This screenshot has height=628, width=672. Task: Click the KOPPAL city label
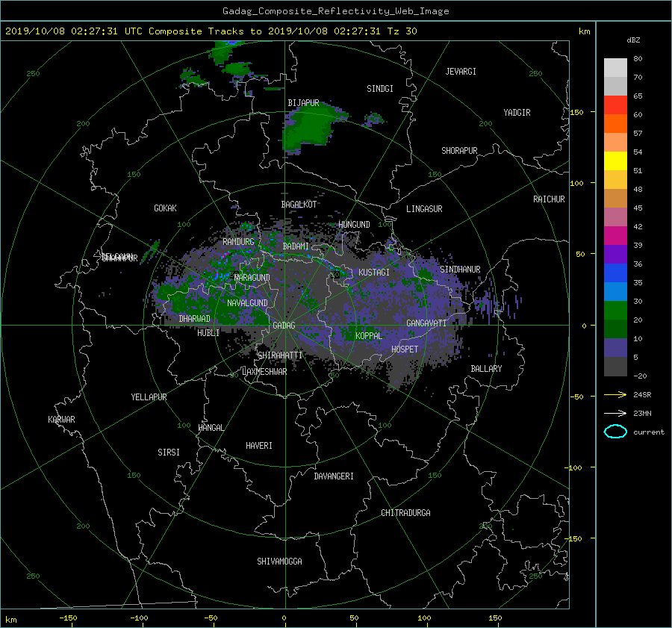[x=369, y=335]
